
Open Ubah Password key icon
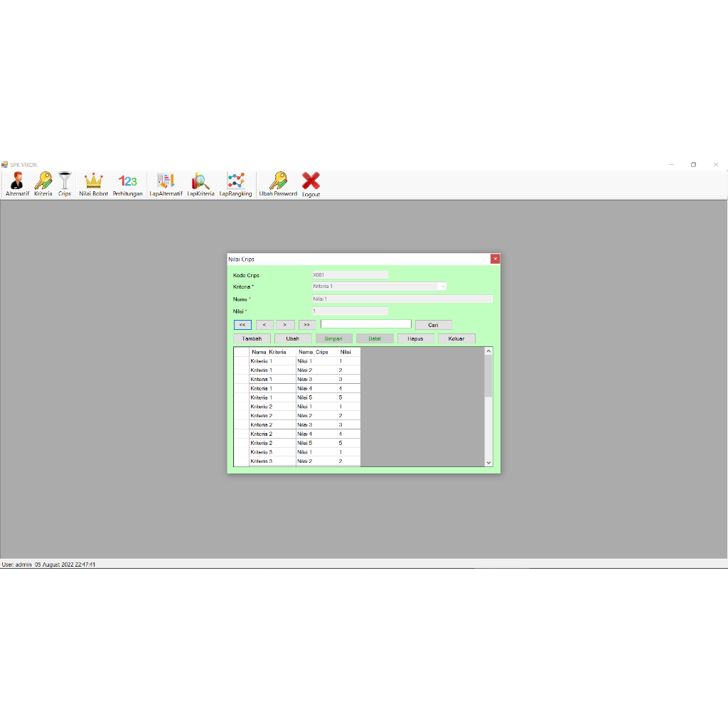(x=278, y=184)
